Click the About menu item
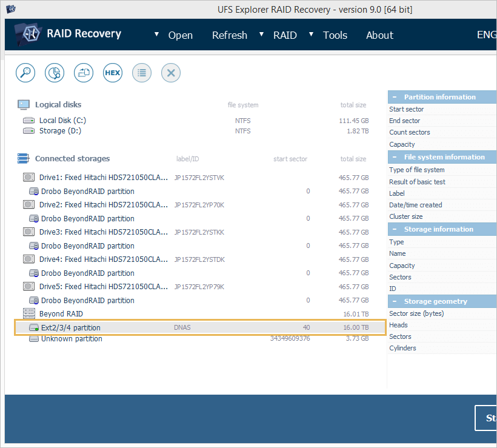The height and width of the screenshot is (448, 497). point(379,35)
